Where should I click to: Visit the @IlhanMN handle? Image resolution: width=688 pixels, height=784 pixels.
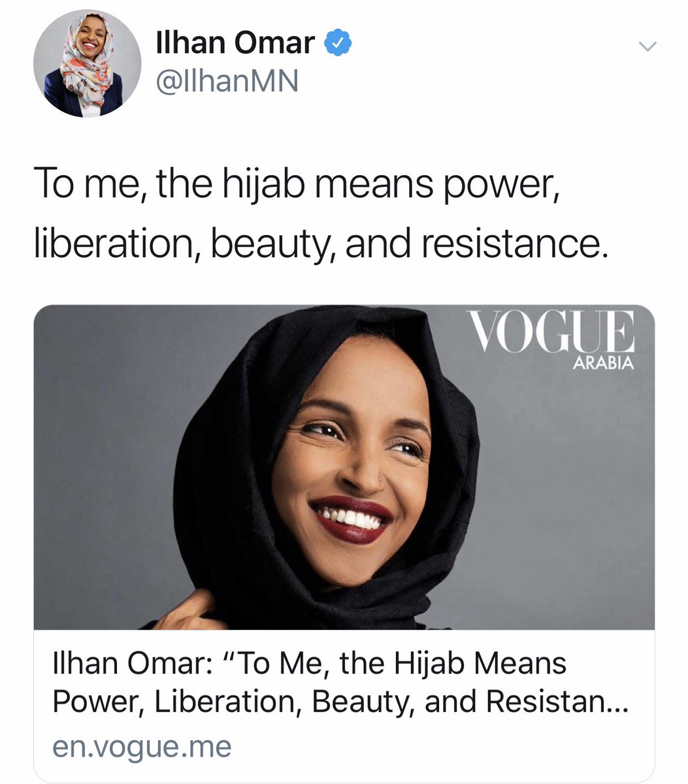(x=228, y=81)
